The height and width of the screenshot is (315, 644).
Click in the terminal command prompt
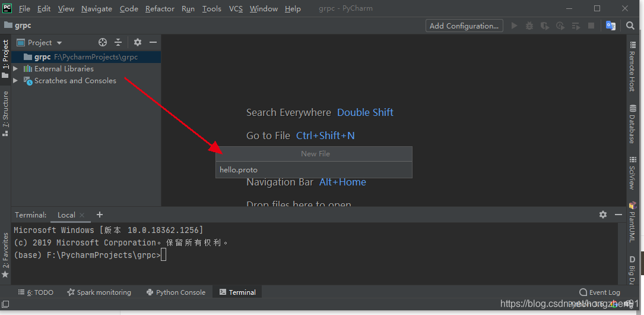pos(163,255)
